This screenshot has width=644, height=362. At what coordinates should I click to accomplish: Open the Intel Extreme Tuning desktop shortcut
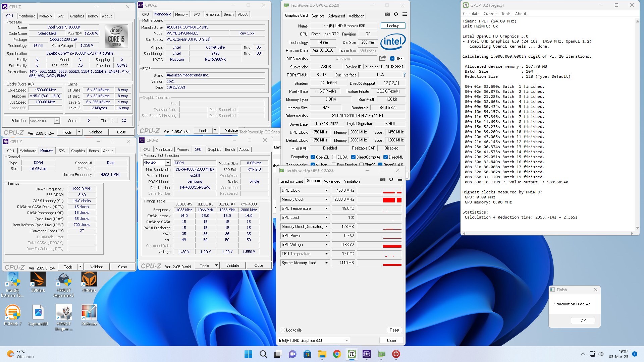pyautogui.click(x=12, y=284)
